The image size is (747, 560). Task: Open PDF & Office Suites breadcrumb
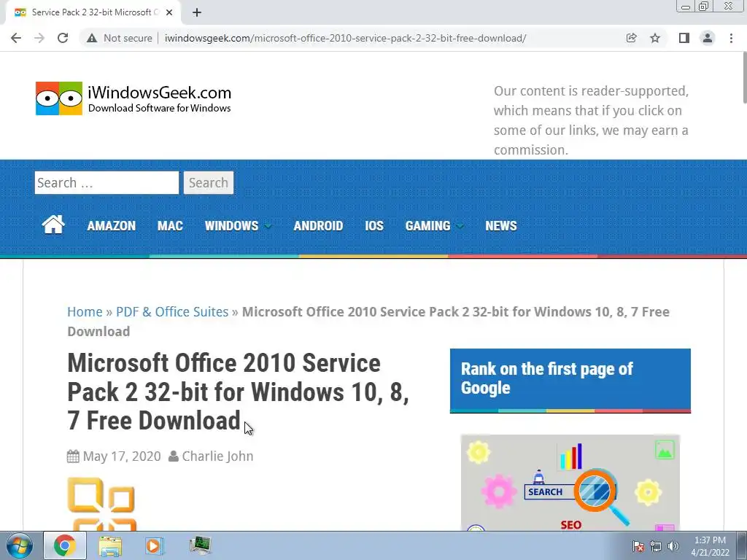pos(172,311)
